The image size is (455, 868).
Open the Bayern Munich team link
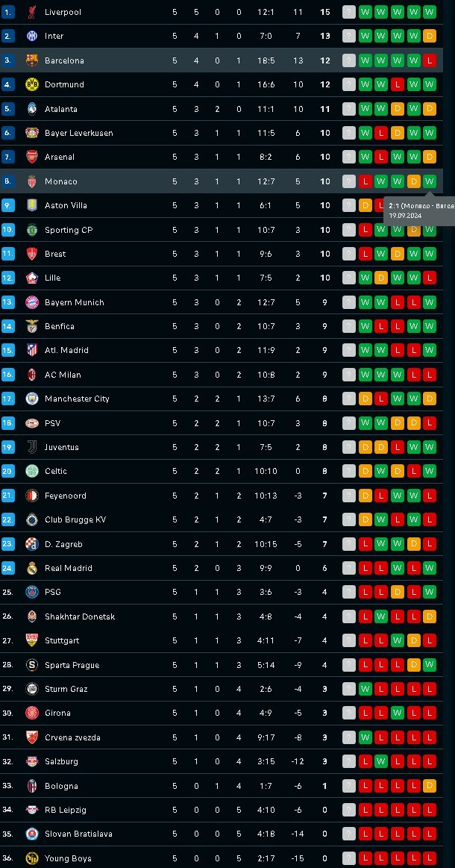74,302
